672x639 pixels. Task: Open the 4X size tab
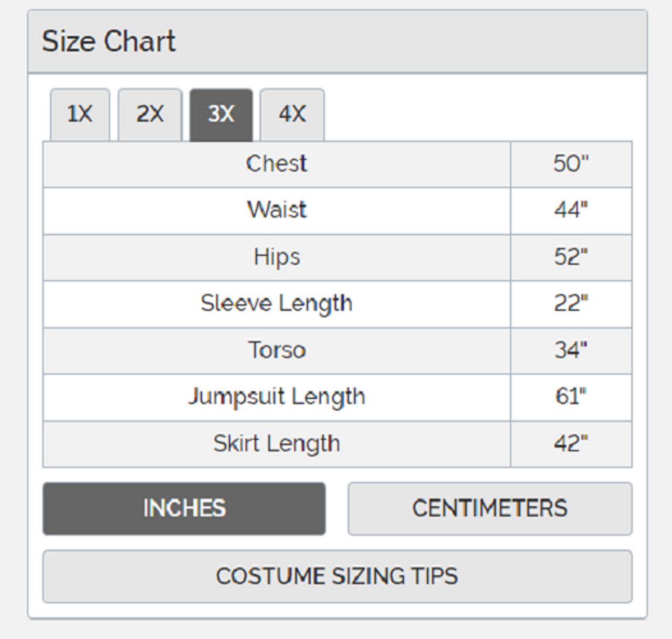(x=292, y=114)
